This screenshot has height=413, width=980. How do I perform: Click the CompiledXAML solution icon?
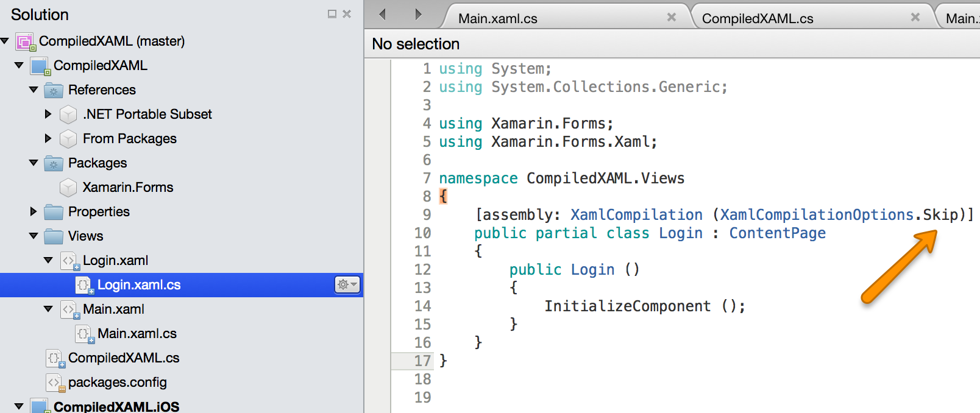pyautogui.click(x=24, y=41)
